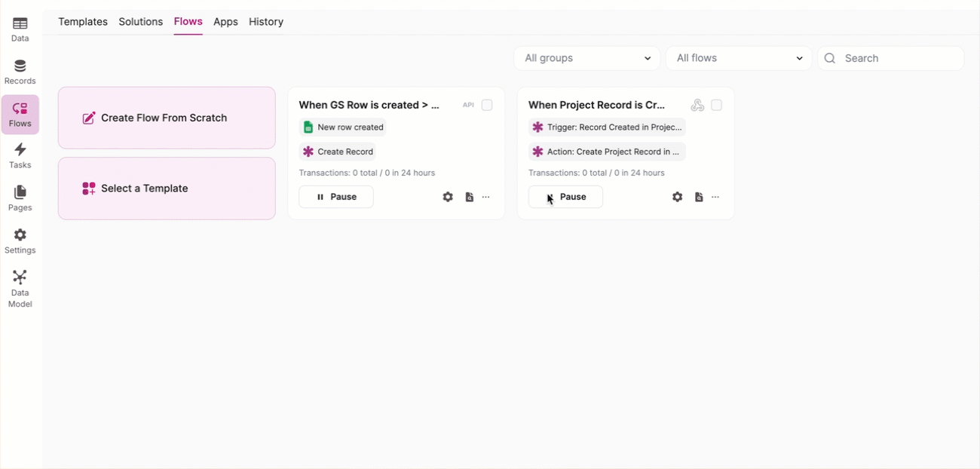
Task: Click Create Flow From Scratch
Action: click(166, 118)
